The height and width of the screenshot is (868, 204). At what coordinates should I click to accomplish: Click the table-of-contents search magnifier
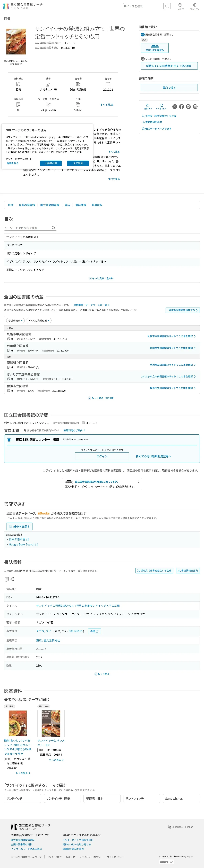tap(53, 228)
